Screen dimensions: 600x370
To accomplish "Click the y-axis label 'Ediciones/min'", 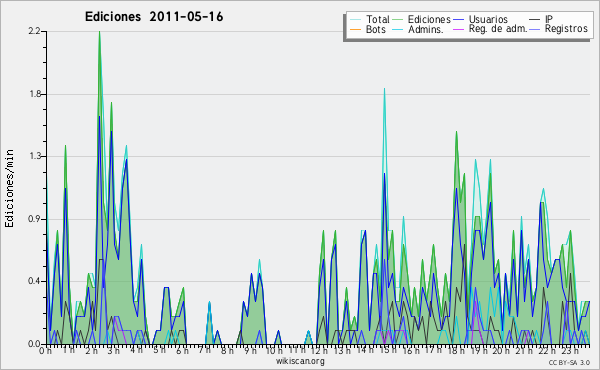I will tap(9, 188).
